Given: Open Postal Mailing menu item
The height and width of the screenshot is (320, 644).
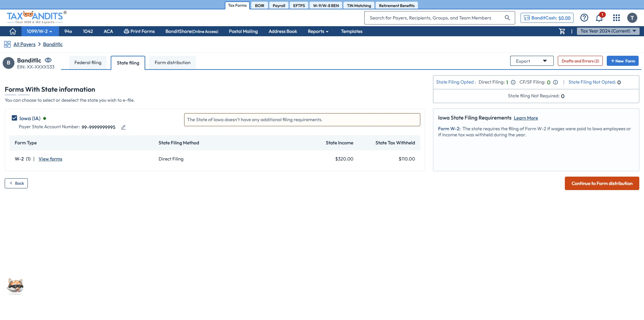Looking at the screenshot, I should point(243,31).
